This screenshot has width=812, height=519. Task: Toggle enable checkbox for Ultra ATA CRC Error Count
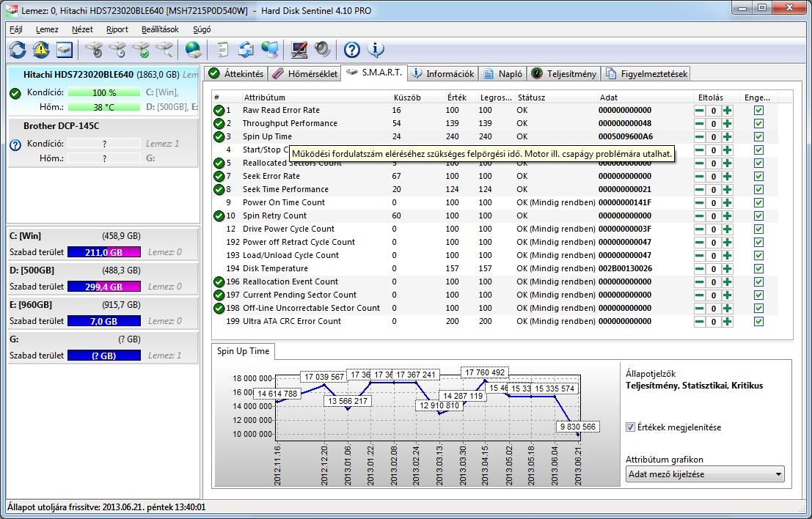coord(758,321)
